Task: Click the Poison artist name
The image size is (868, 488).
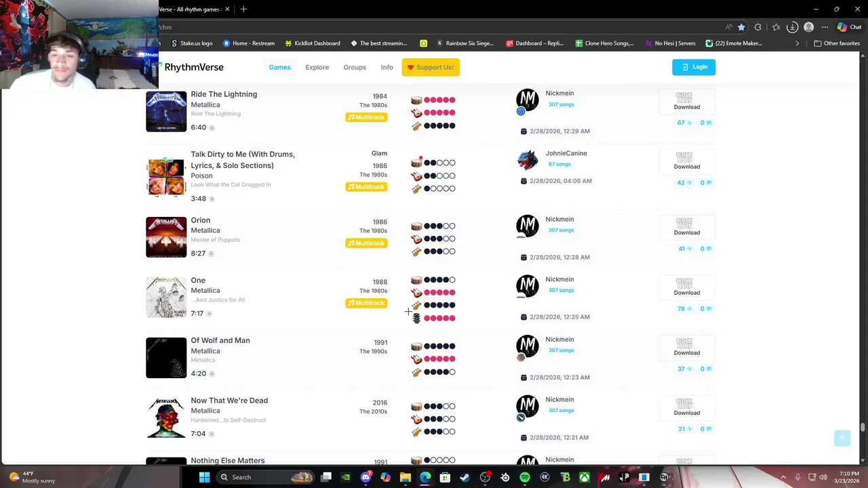Action: coord(201,176)
